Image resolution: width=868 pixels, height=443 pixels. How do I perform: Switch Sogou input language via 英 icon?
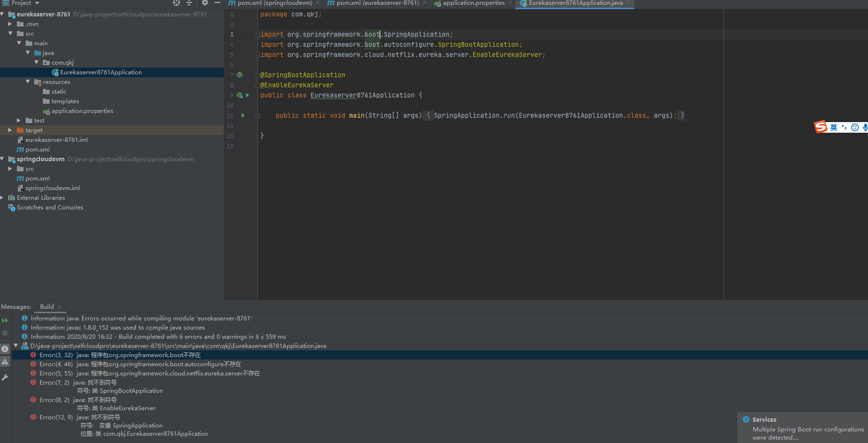834,127
